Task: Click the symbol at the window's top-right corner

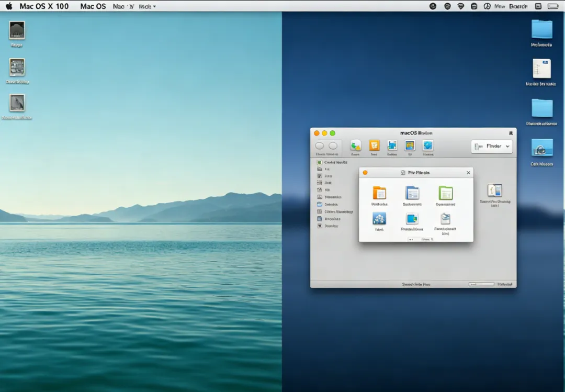Action: click(511, 133)
